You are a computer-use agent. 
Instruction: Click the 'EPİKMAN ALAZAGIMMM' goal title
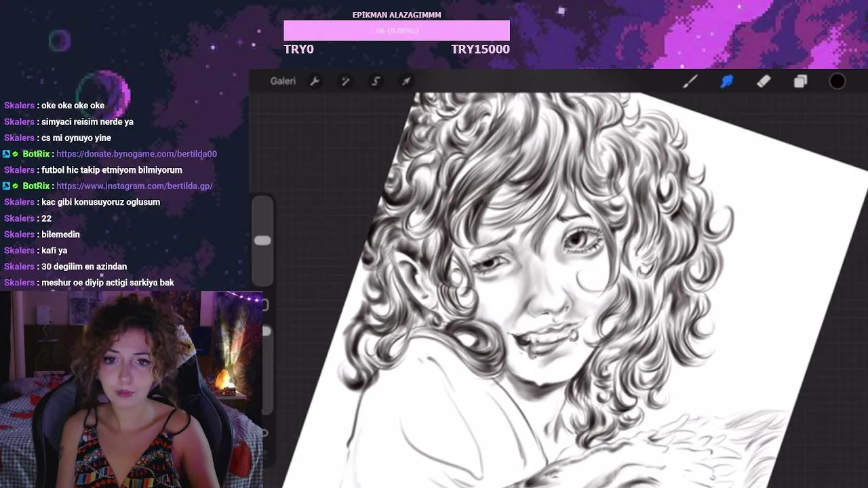pyautogui.click(x=397, y=15)
